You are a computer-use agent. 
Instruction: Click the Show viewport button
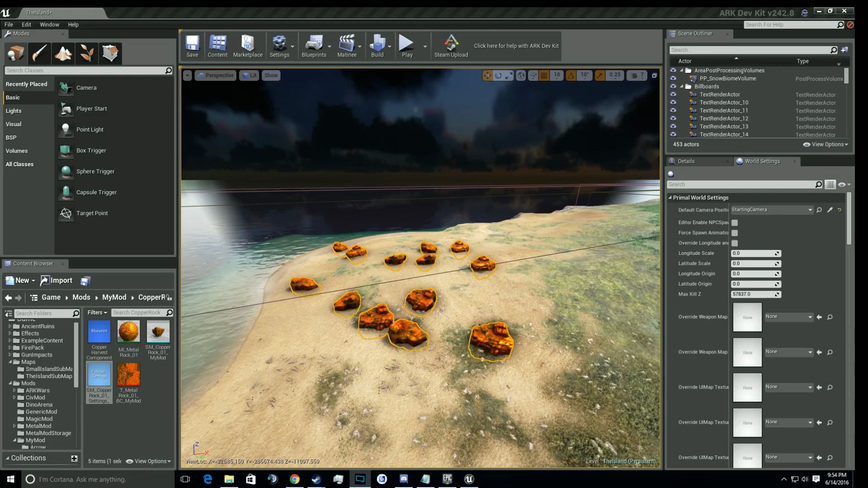[x=271, y=75]
